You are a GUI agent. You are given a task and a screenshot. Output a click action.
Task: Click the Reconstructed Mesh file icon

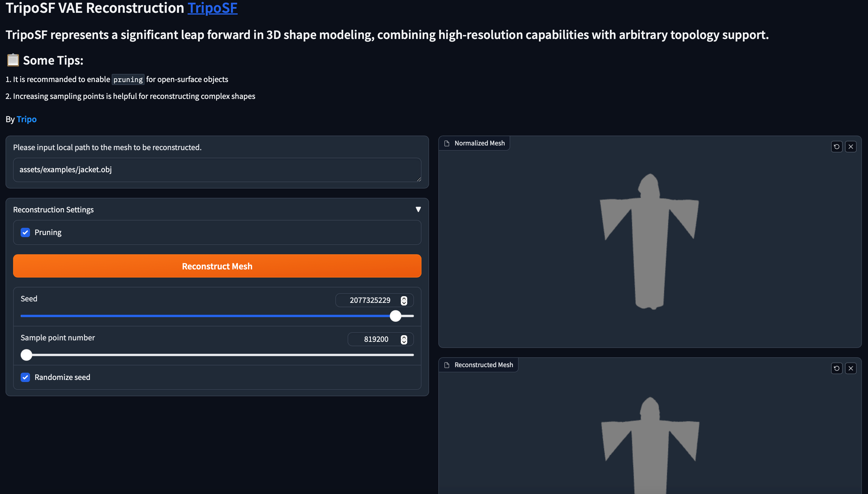pos(447,365)
